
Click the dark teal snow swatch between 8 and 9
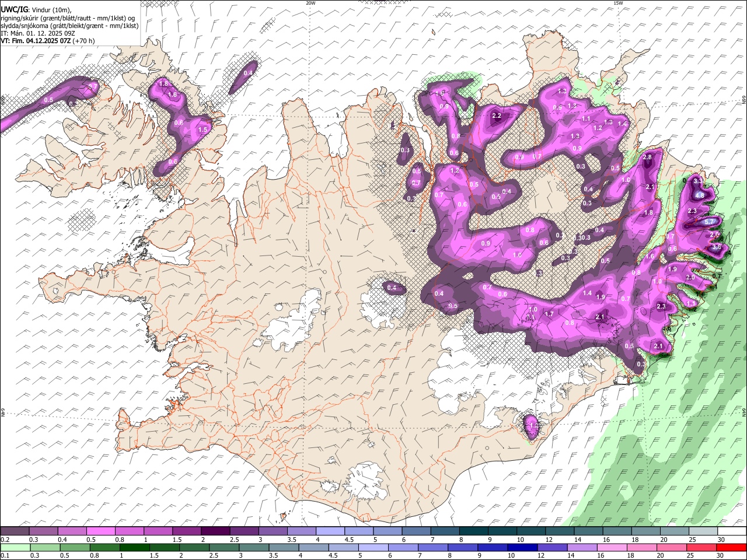474,531
